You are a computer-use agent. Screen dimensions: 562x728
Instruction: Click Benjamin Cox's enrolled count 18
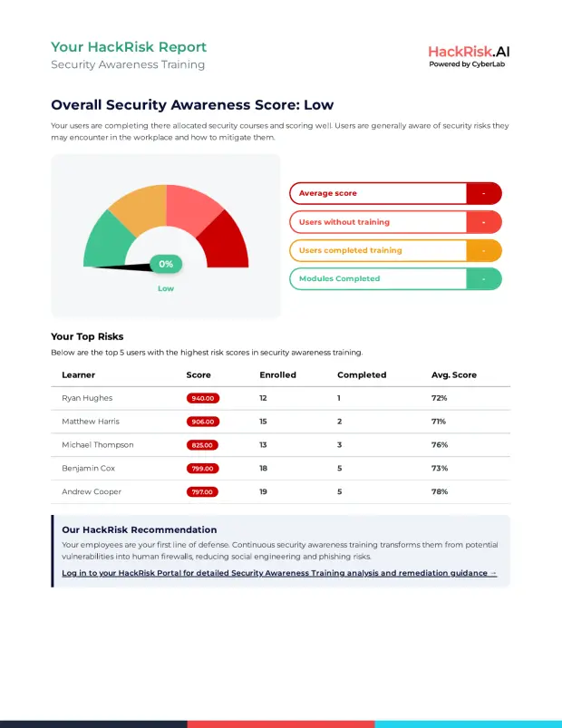[x=263, y=468]
